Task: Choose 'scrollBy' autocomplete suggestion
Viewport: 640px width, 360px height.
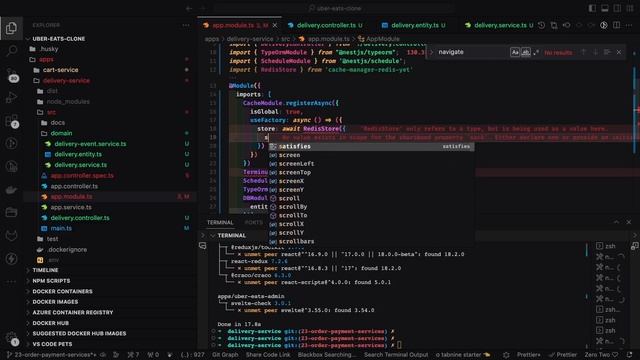Action: pyautogui.click(x=371, y=207)
